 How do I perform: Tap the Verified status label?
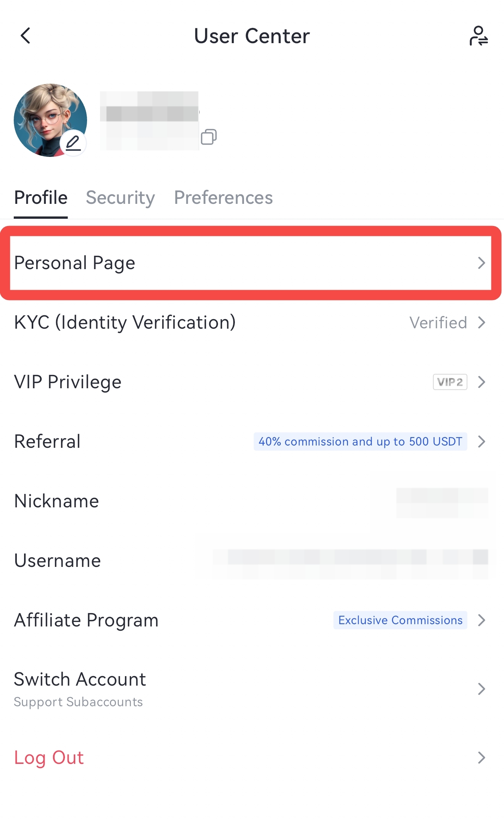(438, 323)
